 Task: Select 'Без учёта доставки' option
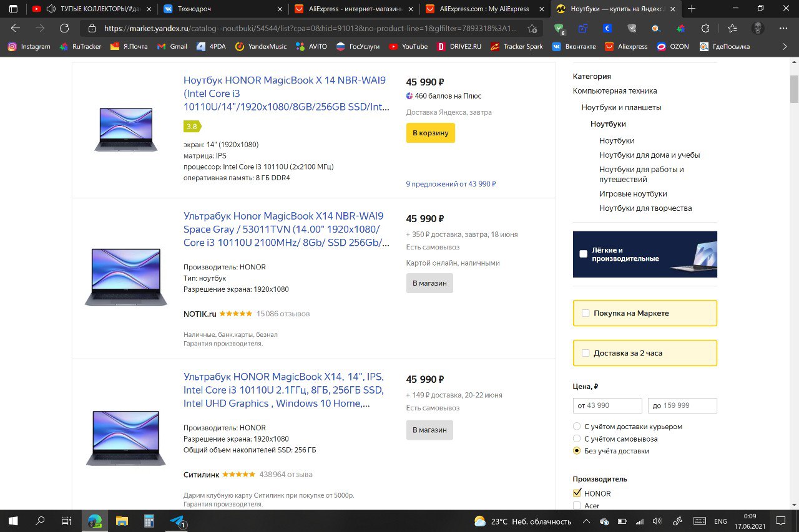577,451
